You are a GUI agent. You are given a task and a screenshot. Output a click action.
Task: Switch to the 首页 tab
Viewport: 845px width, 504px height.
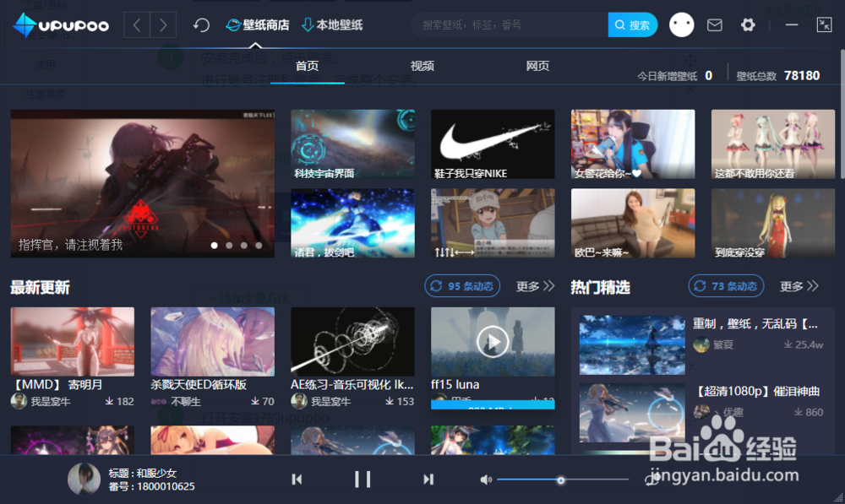pos(308,66)
